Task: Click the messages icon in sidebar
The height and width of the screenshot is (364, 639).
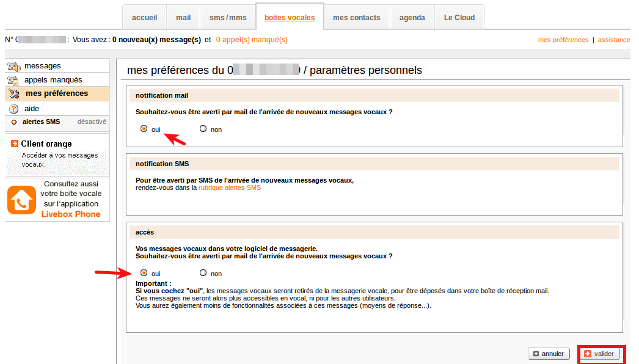Action: 13,66
